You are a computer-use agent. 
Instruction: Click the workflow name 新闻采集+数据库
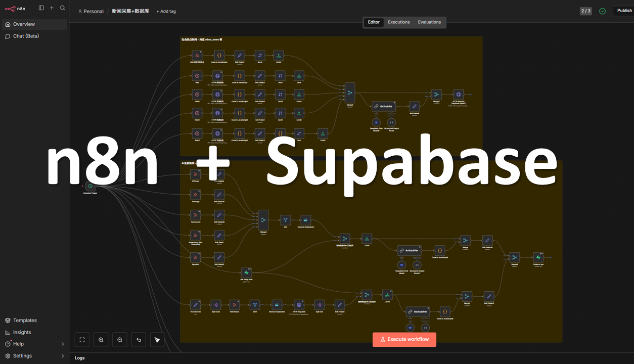coord(130,11)
